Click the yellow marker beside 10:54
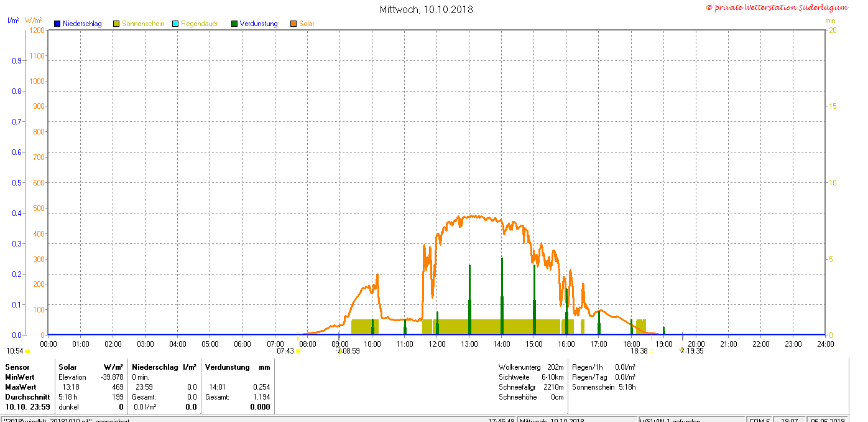 (27, 351)
